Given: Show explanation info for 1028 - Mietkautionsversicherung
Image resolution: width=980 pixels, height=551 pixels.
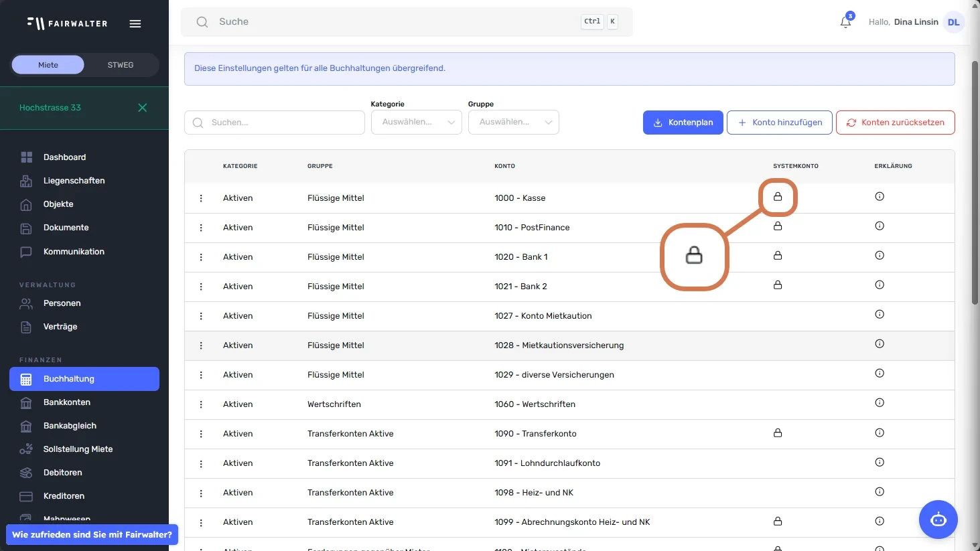Looking at the screenshot, I should pyautogui.click(x=880, y=344).
